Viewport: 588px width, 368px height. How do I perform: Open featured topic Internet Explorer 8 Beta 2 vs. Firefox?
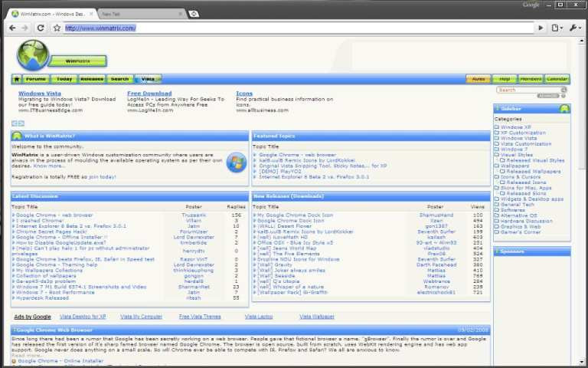(314, 176)
